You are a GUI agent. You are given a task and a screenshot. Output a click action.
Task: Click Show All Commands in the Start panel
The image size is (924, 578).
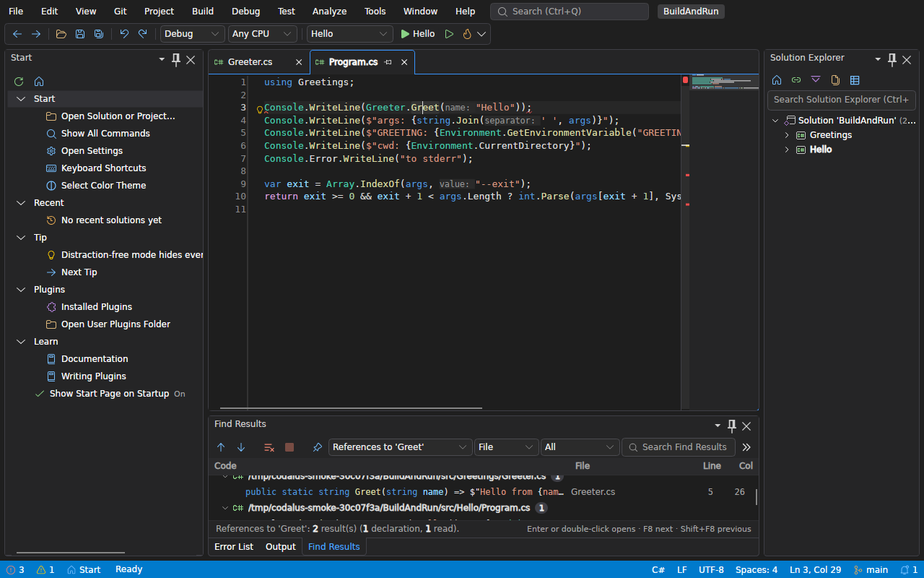105,134
